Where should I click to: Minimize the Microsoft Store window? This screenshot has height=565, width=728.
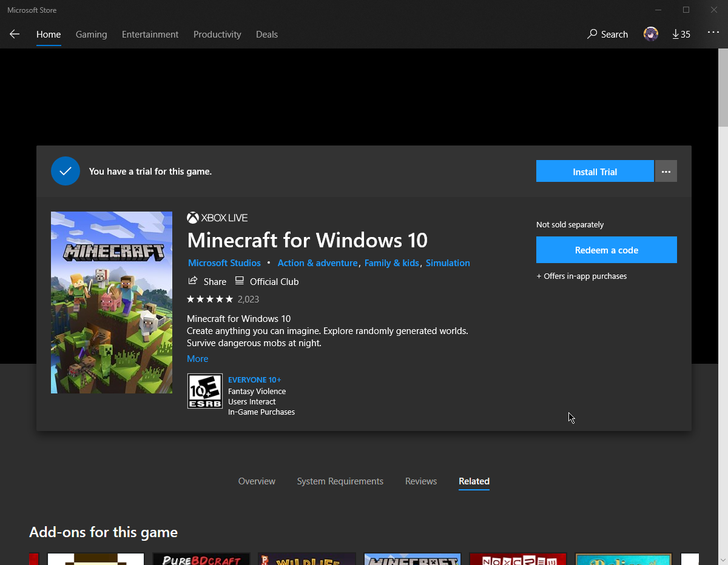(659, 10)
